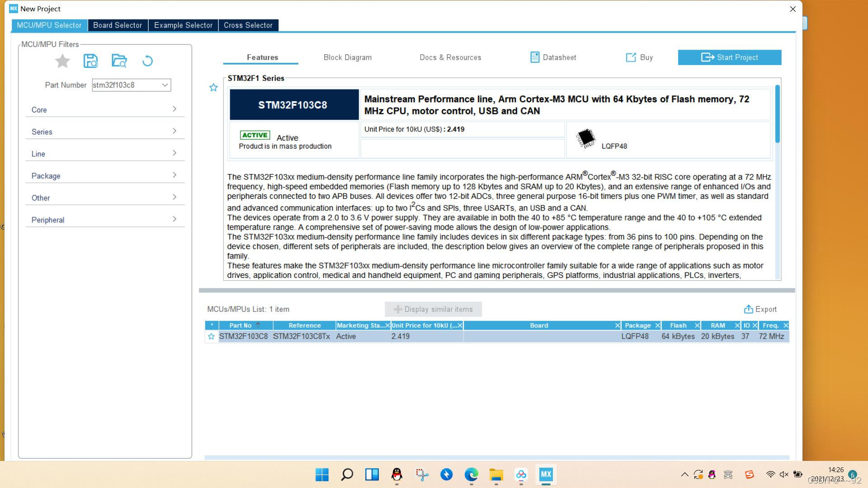Remove the Package column

pyautogui.click(x=657, y=326)
